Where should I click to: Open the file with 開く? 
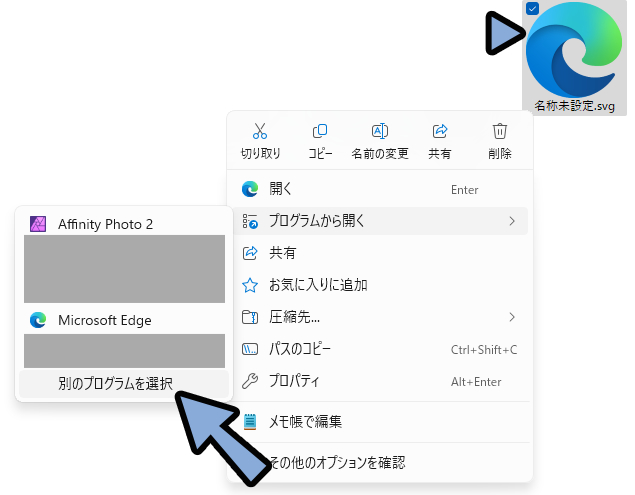coord(381,189)
